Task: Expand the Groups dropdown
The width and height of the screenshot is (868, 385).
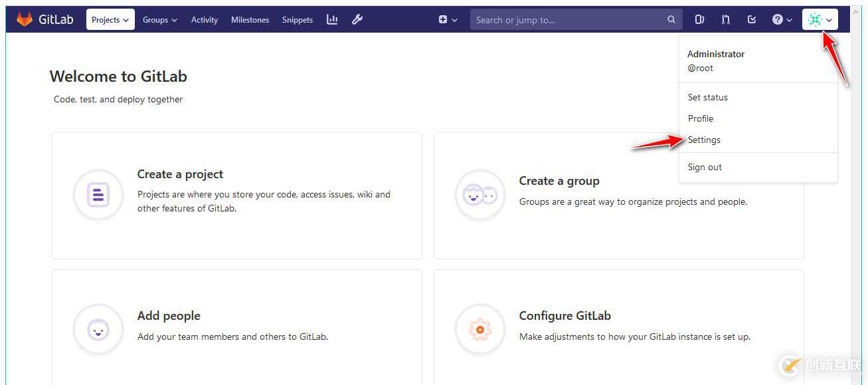Action: point(160,20)
